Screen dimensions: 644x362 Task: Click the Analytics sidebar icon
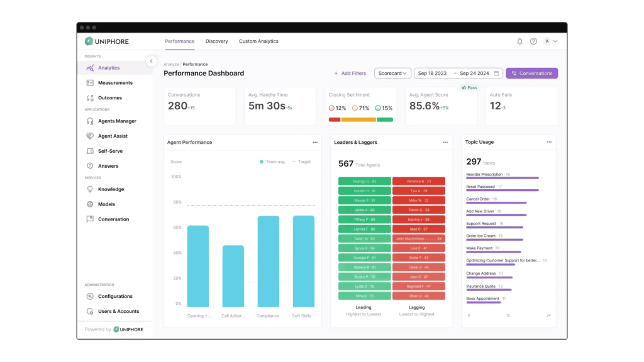pos(90,68)
